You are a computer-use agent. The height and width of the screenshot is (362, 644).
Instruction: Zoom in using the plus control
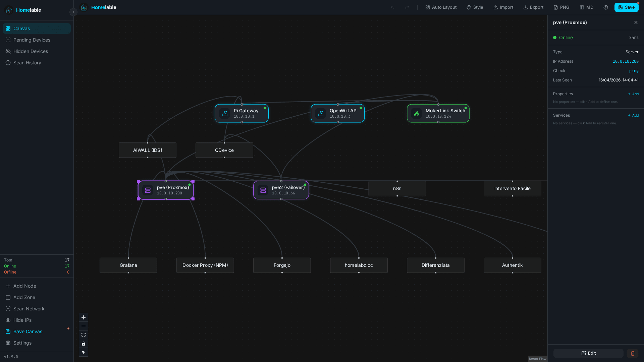83,317
